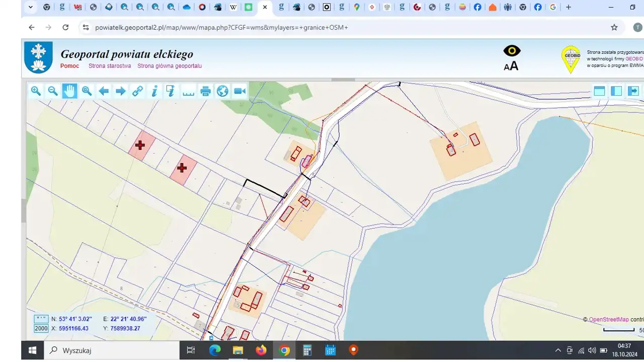Open the coordinate format selector box
This screenshot has width=644, height=362.
pyautogui.click(x=41, y=319)
